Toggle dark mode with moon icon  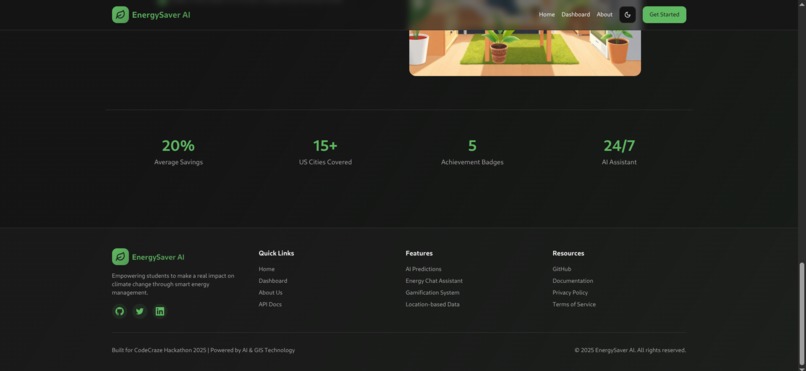pos(627,15)
